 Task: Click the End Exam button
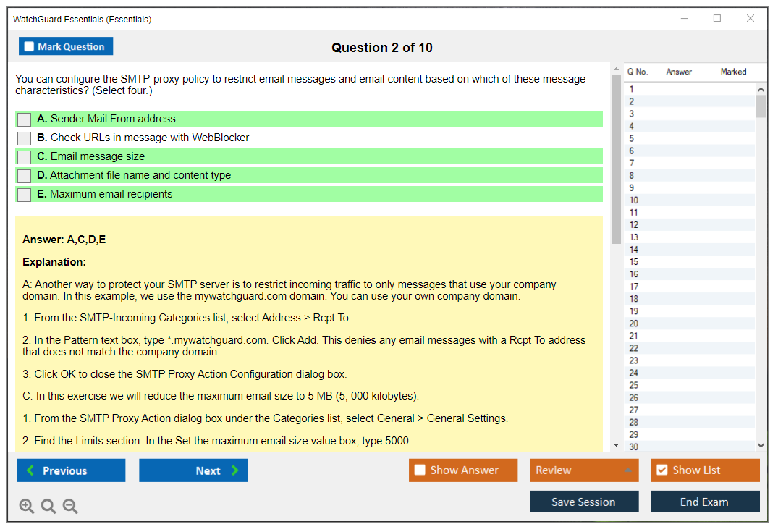pos(704,502)
